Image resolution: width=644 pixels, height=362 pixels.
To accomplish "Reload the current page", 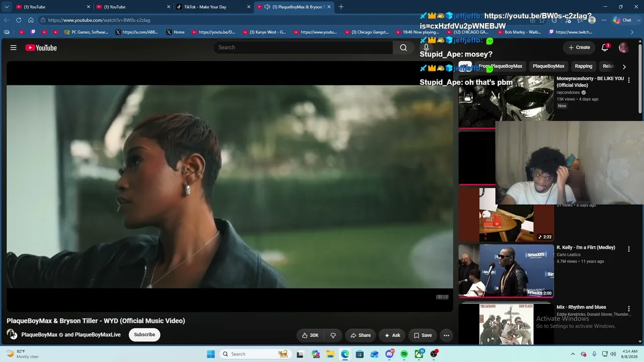I will tap(19, 20).
